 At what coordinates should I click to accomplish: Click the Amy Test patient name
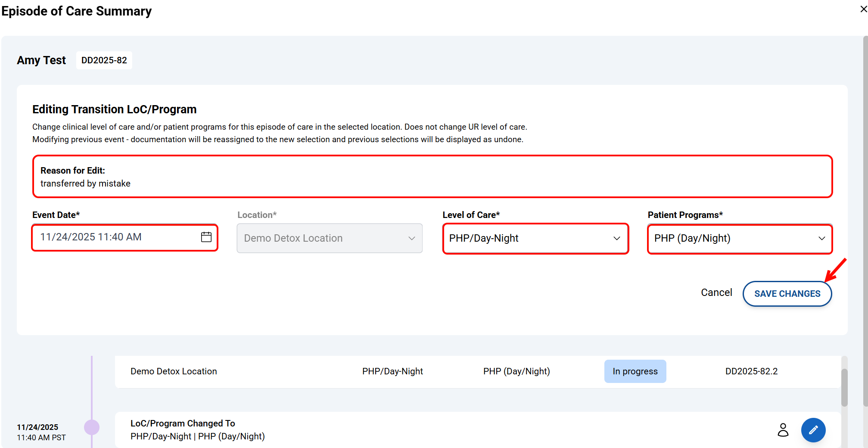[x=41, y=60]
